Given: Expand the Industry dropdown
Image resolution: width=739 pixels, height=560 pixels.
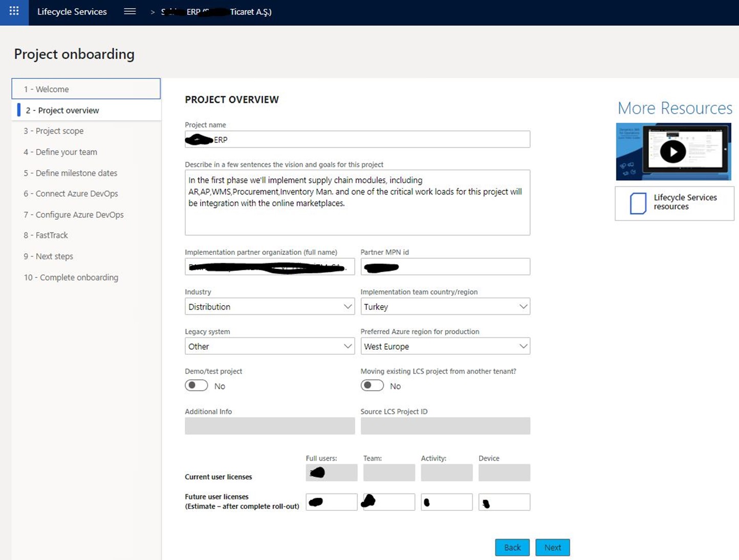Looking at the screenshot, I should [x=270, y=307].
